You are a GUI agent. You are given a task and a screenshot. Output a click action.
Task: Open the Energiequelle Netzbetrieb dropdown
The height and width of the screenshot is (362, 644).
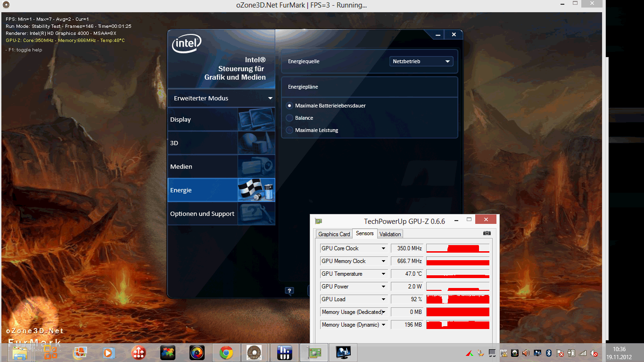point(421,61)
